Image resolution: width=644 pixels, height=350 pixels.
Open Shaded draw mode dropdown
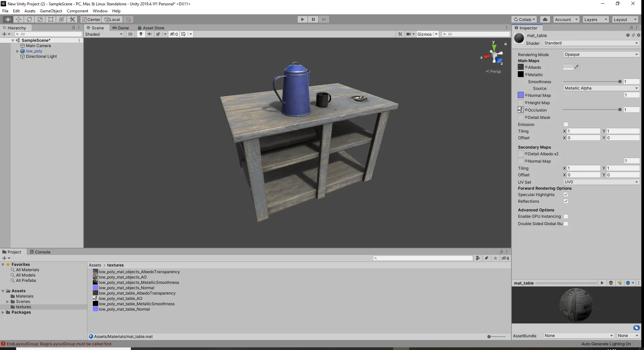click(104, 34)
